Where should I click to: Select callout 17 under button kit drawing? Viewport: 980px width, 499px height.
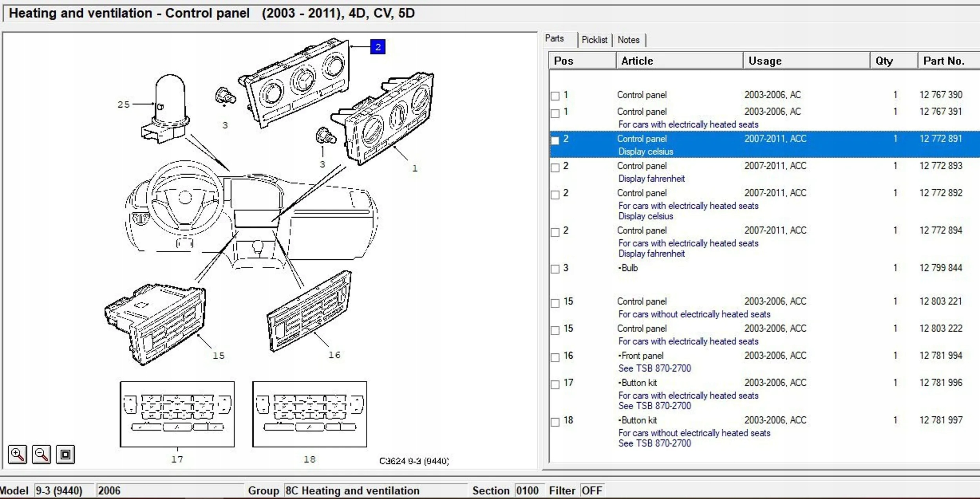pyautogui.click(x=177, y=459)
